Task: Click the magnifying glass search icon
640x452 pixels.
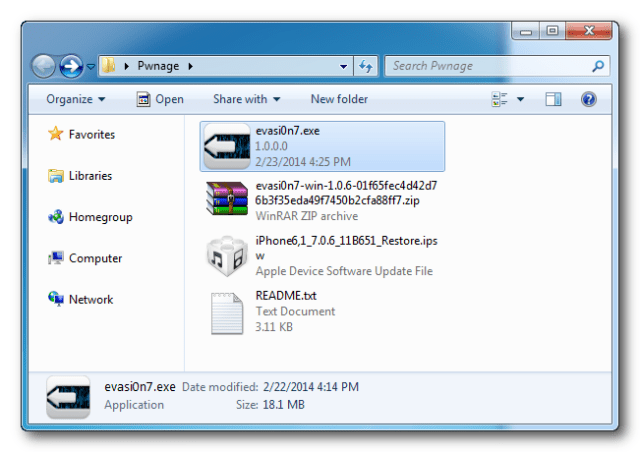Action: pos(598,66)
